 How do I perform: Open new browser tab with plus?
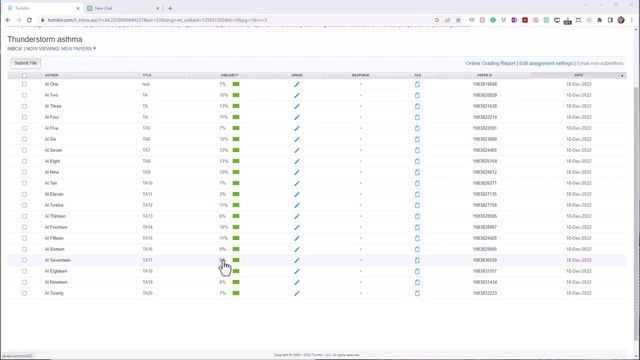click(170, 8)
